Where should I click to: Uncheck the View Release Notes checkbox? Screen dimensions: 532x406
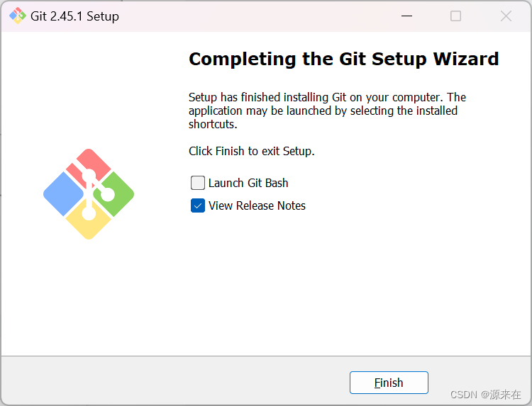point(198,205)
